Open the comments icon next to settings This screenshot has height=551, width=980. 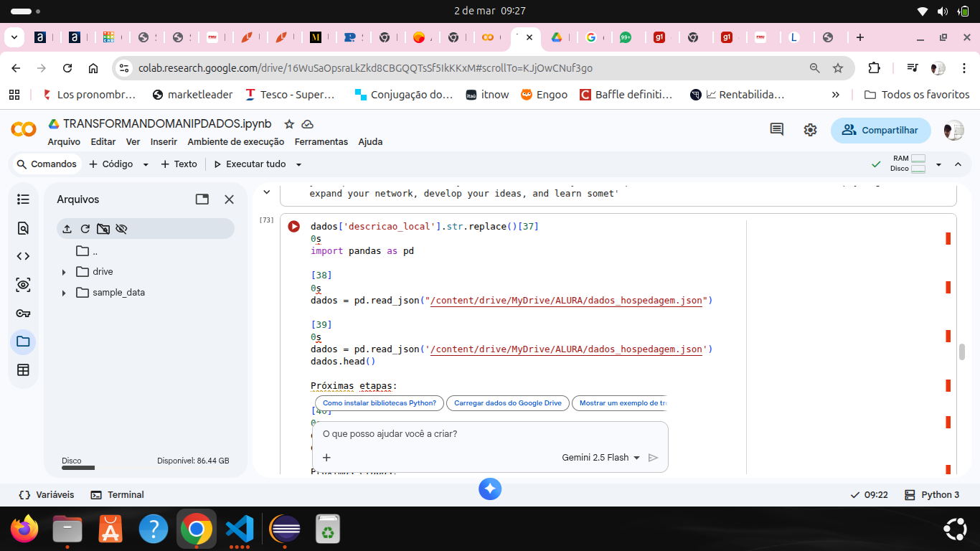pyautogui.click(x=776, y=130)
